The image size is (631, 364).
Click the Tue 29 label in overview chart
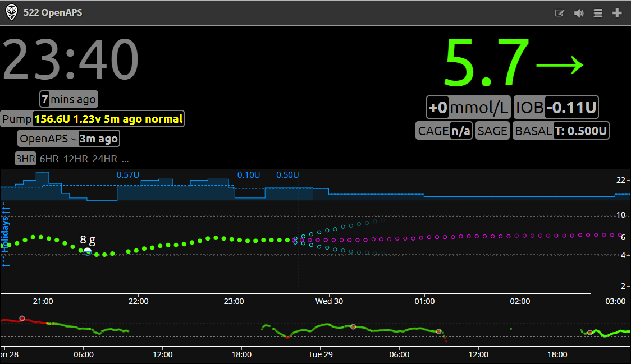click(321, 355)
